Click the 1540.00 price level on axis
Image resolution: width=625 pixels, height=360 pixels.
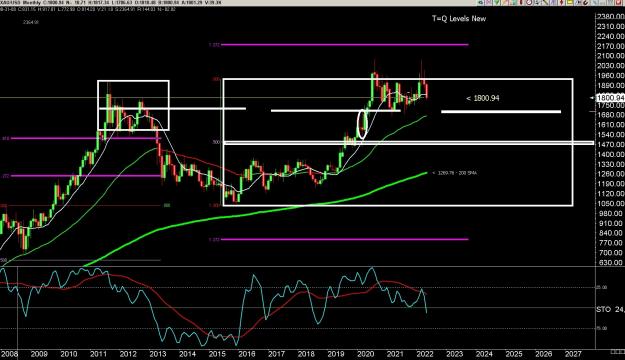pos(610,135)
